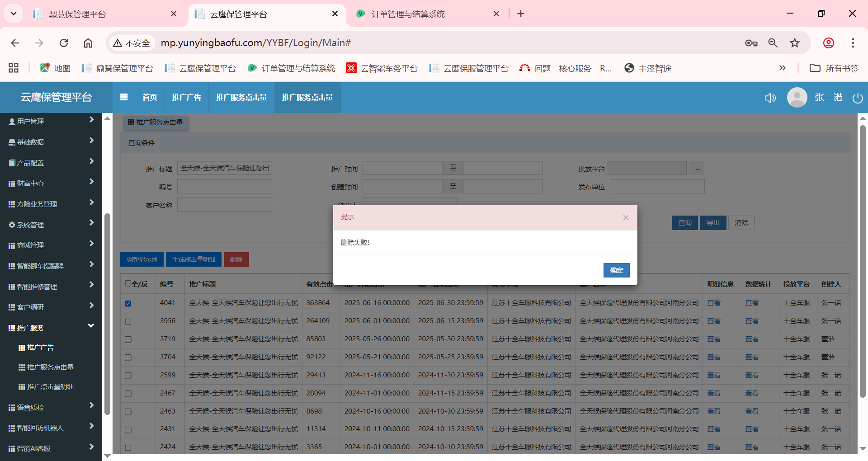
Task: Open the browser home page icon
Action: [88, 43]
